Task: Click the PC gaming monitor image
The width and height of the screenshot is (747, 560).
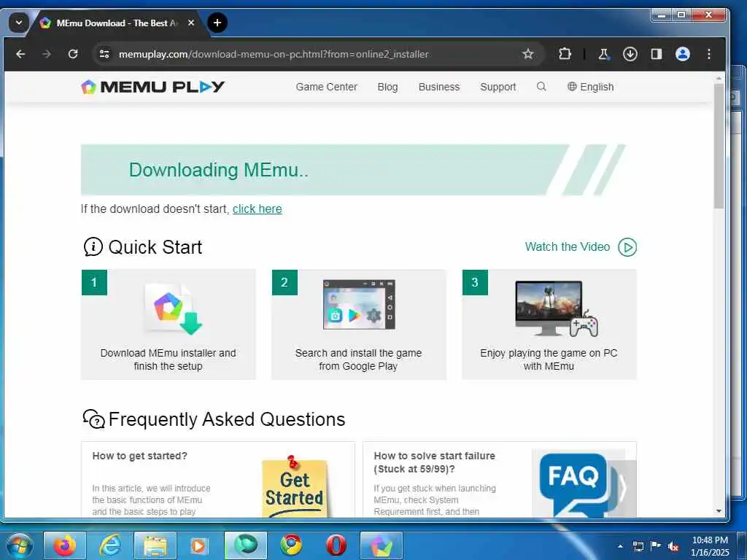Action: click(555, 308)
